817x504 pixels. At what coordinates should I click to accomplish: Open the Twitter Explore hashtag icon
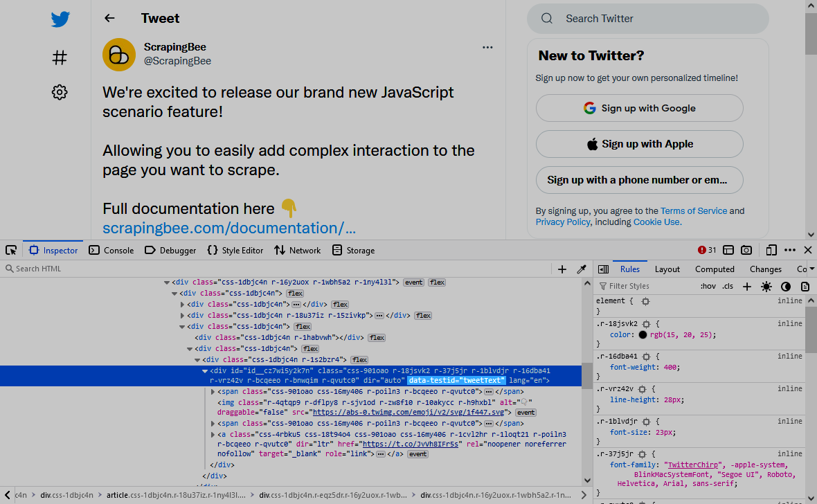point(60,57)
